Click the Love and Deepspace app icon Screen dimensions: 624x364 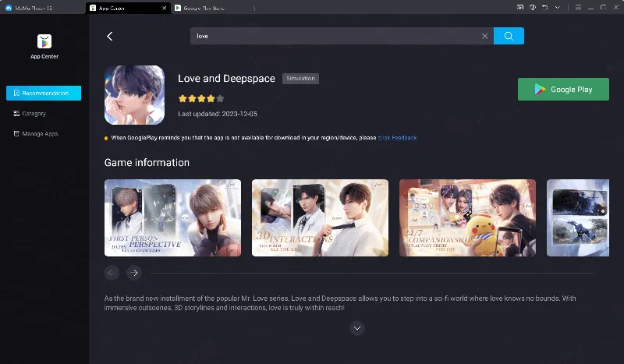point(134,95)
